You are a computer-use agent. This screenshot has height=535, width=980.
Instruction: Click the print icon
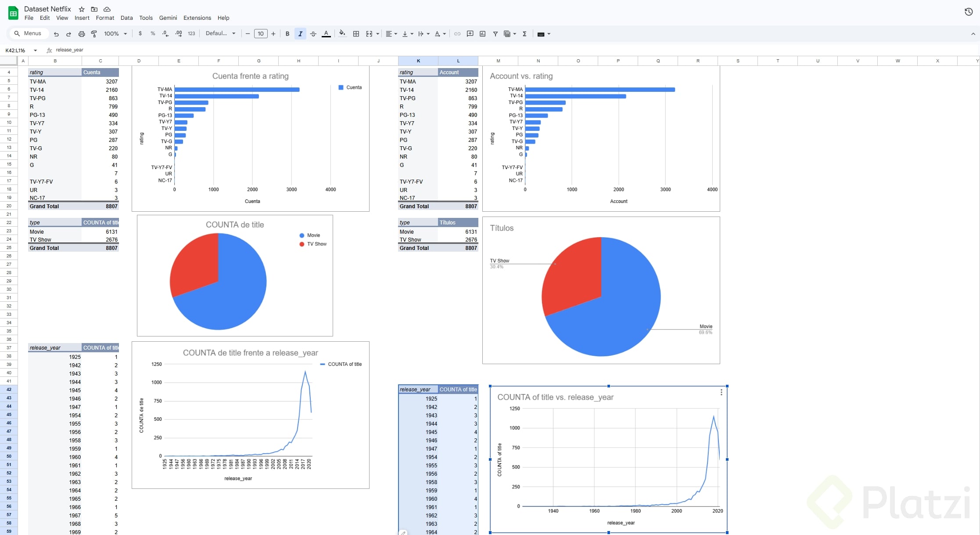81,34
